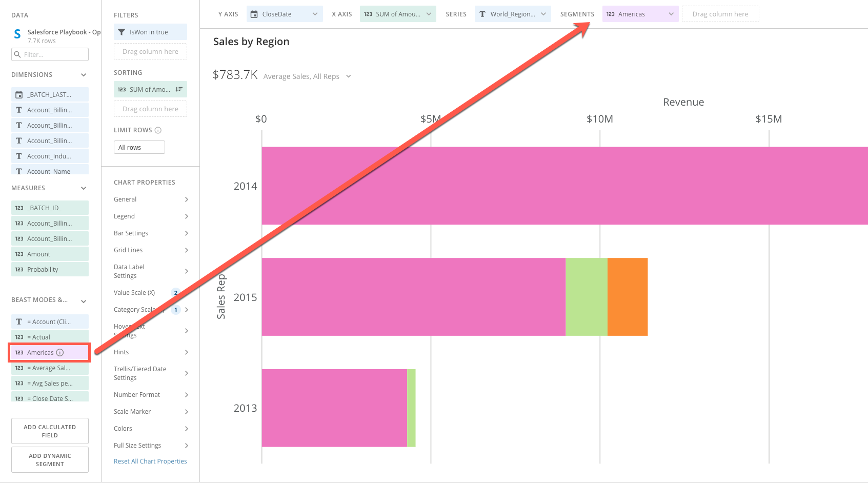Open the Average Sales, All Reps summary dropdown
This screenshot has height=483, width=868.
point(349,76)
